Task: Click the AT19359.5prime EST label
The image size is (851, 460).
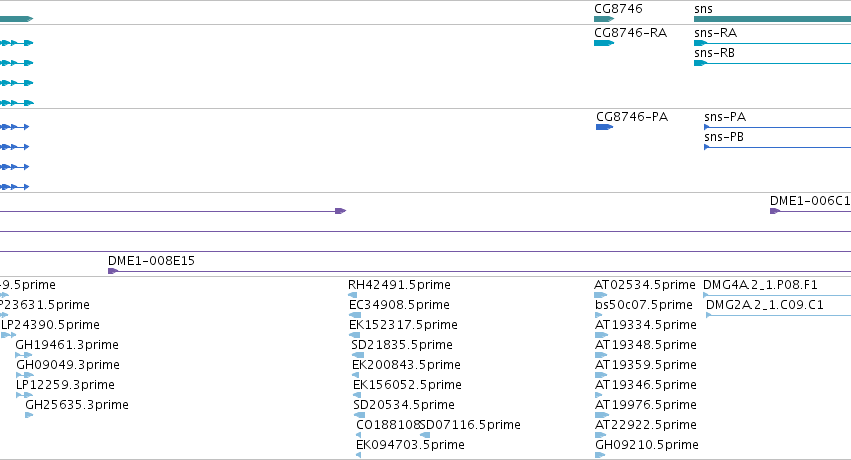Action: pos(646,365)
